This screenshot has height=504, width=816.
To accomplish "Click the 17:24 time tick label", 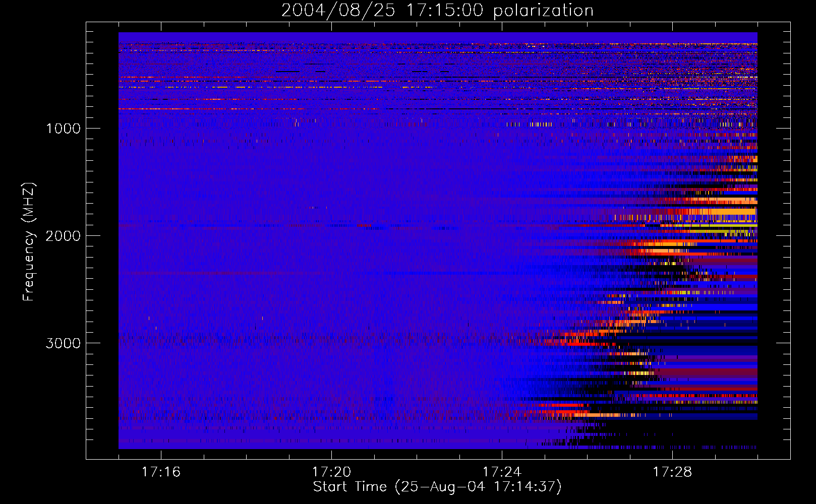I will pyautogui.click(x=502, y=472).
